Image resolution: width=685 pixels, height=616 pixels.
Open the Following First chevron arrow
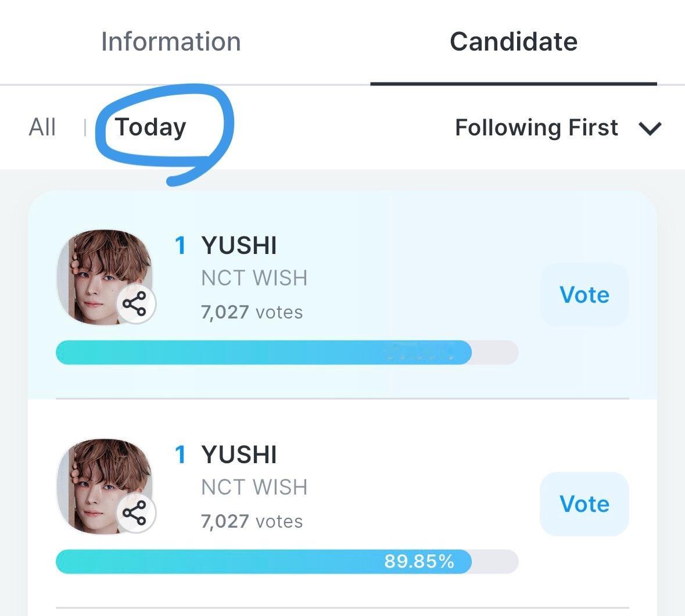pyautogui.click(x=650, y=128)
